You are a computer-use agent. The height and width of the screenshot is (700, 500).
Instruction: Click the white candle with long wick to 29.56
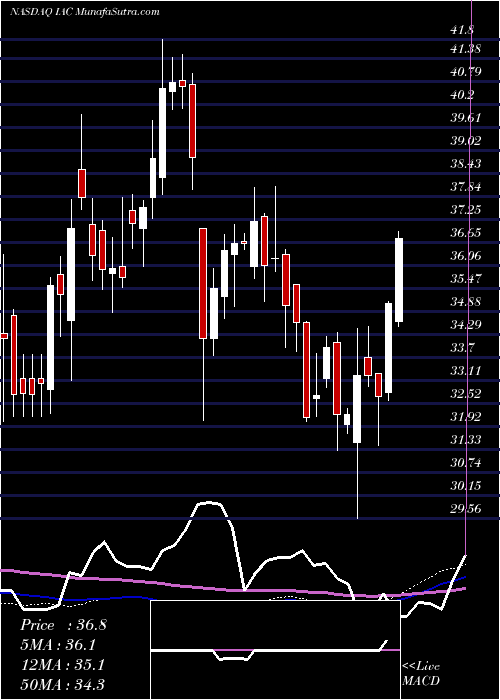point(357,408)
